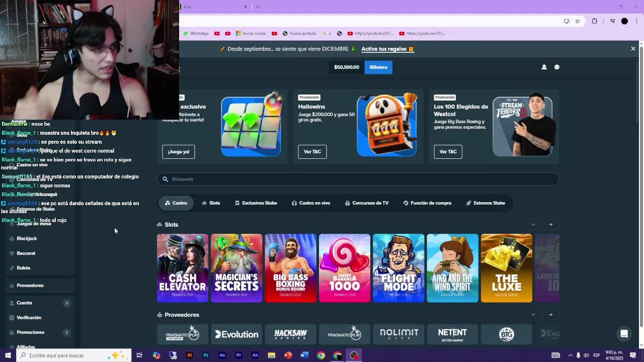Open the user profile icon
Screen dimensions: 644x362
tap(544, 67)
